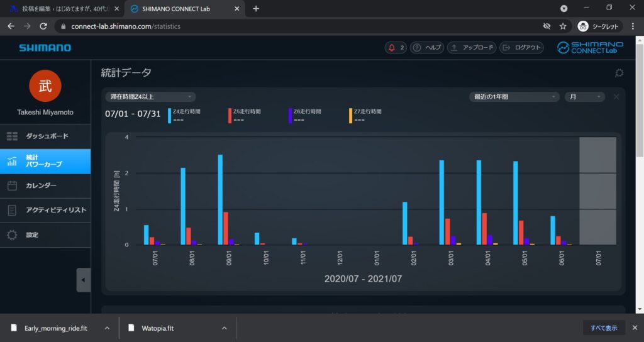The image size is (644, 342).
Task: Open the chart settings gear icon
Action: click(619, 73)
